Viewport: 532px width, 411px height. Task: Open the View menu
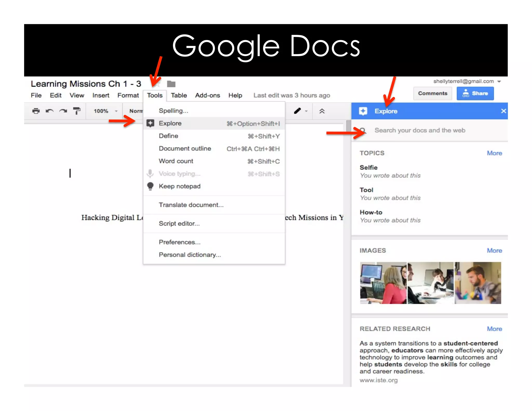[77, 95]
